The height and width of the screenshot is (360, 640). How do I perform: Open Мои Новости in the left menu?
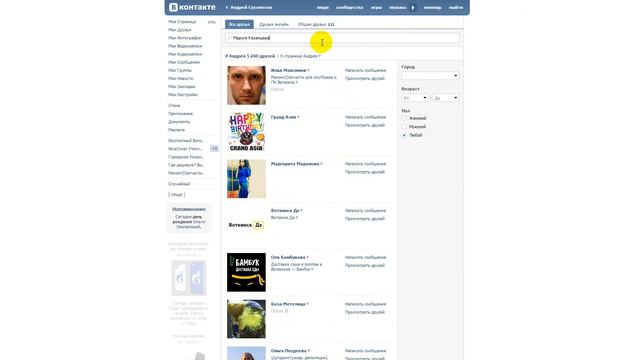(x=181, y=78)
